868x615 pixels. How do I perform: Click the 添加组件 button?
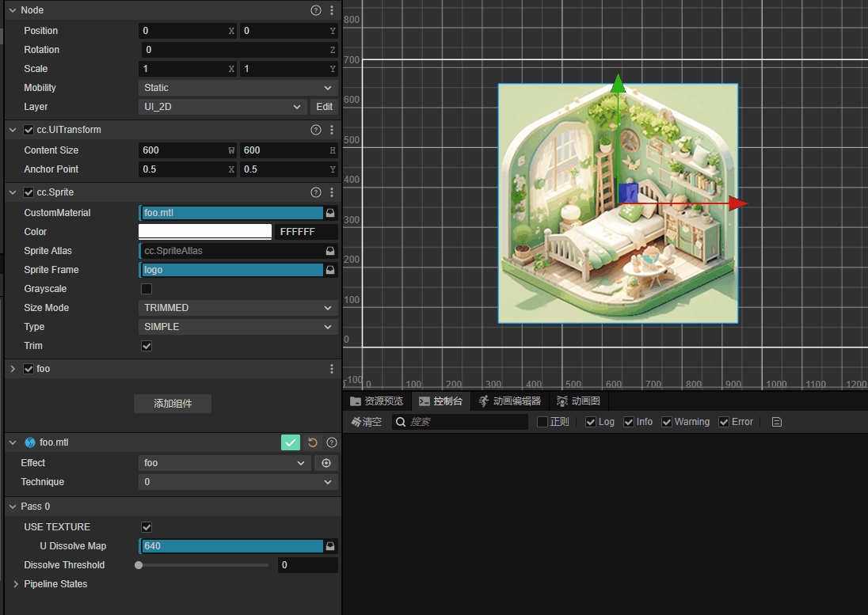pyautogui.click(x=172, y=403)
